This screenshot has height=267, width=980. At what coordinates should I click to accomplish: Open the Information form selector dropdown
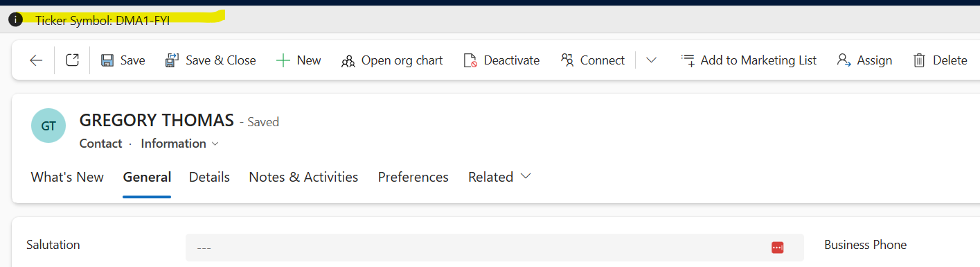[179, 144]
